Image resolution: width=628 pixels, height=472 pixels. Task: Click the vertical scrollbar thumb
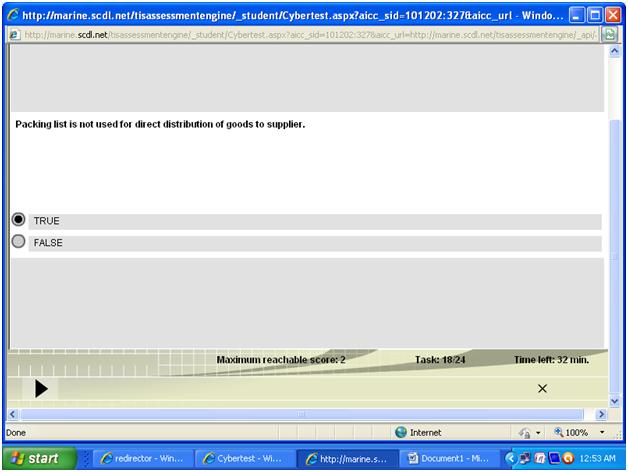[x=614, y=256]
